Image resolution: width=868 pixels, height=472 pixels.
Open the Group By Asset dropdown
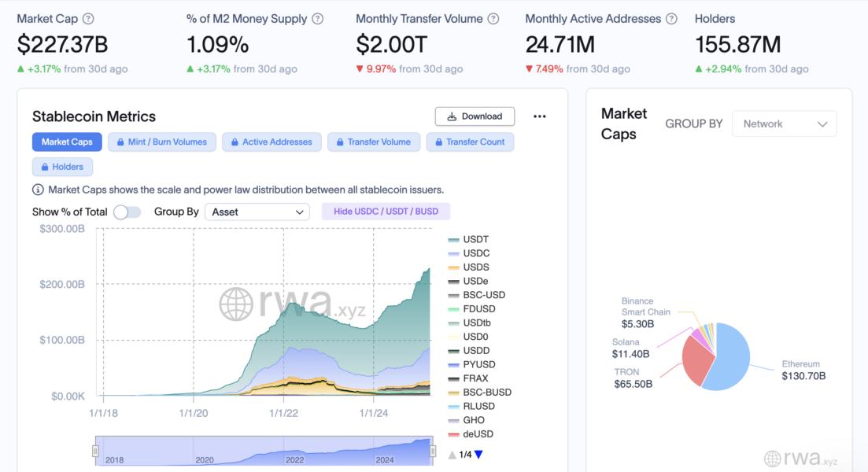[x=257, y=212]
